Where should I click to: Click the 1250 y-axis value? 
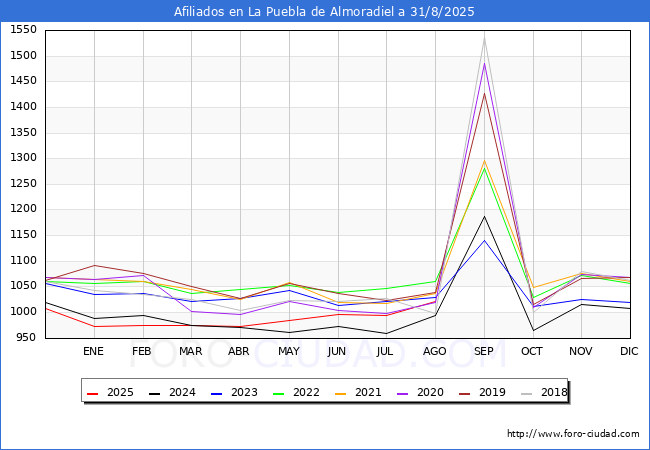[24, 184]
